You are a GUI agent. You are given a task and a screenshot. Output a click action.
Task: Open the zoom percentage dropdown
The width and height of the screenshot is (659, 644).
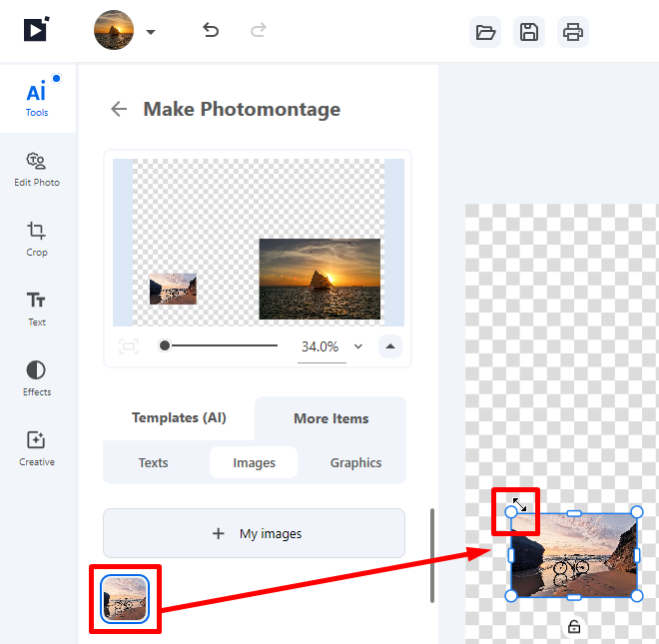point(358,346)
